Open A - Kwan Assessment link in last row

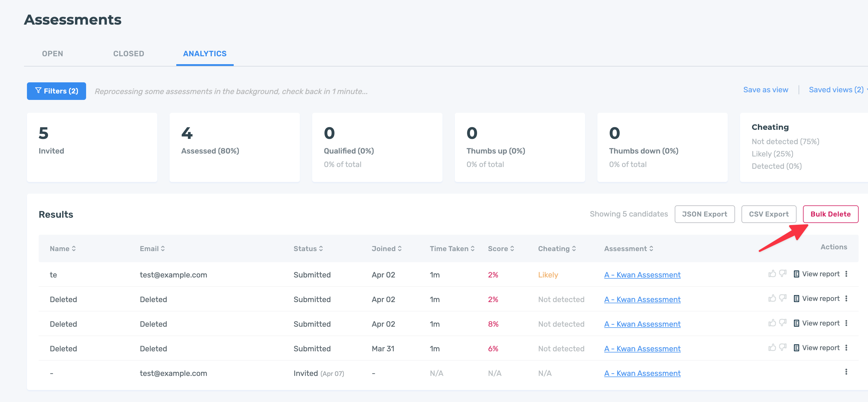[642, 373]
